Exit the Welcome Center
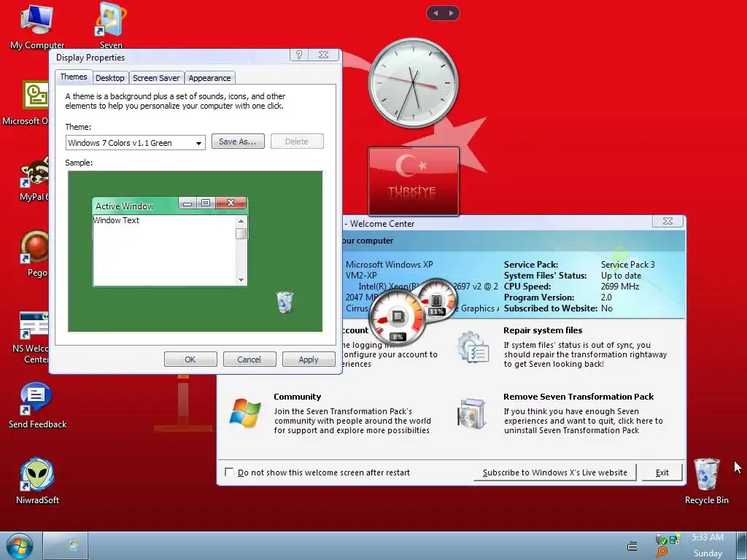 (x=662, y=472)
